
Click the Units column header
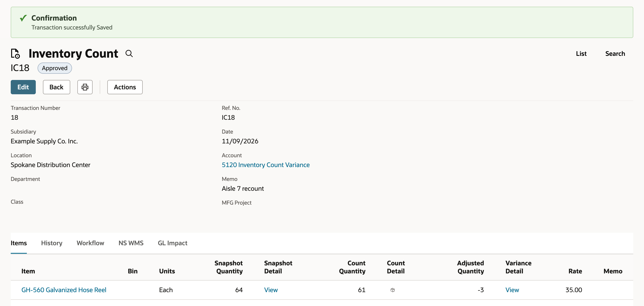tap(167, 271)
